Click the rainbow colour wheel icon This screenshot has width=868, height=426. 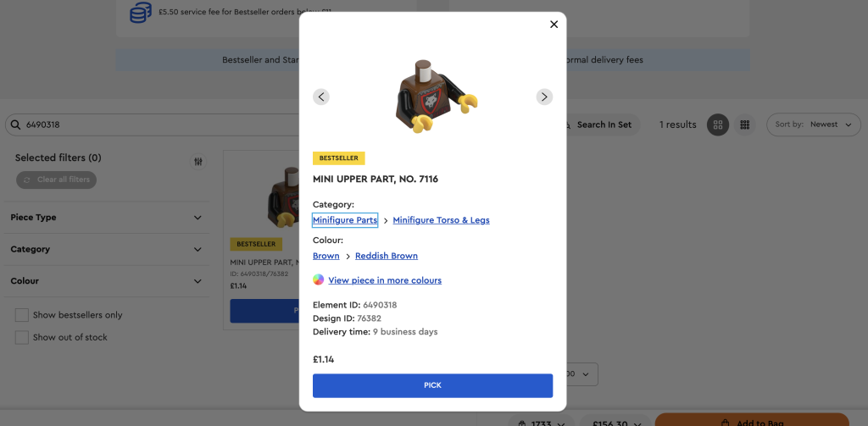319,279
